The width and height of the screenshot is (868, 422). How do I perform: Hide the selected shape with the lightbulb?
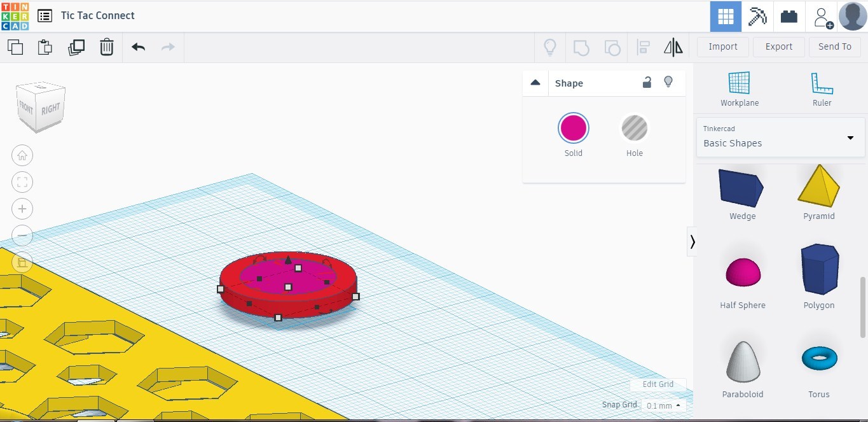[668, 82]
